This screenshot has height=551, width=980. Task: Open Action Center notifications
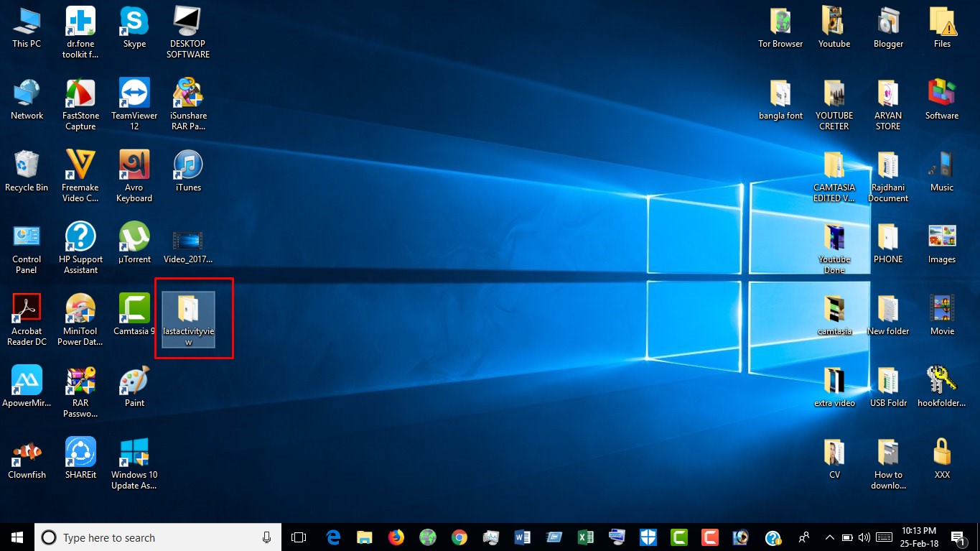957,537
